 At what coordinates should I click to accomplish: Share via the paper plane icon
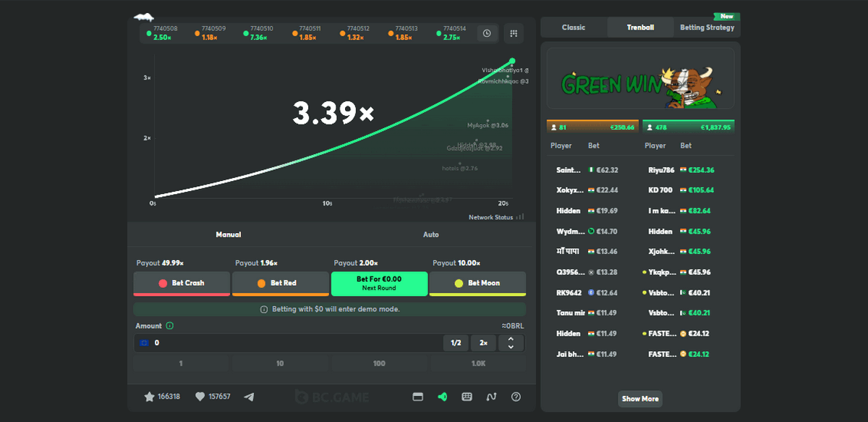[x=250, y=397]
